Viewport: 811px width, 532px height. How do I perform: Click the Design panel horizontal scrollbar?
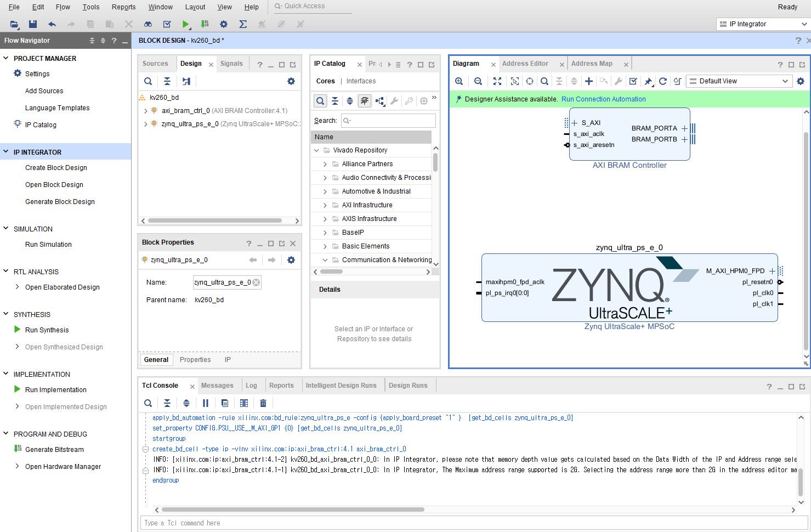(214, 221)
